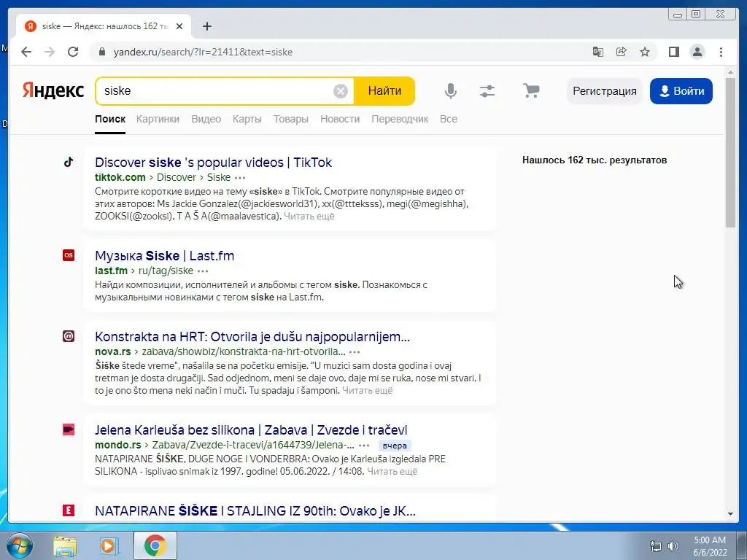
Task: Switch to Видео tab
Action: point(206,119)
